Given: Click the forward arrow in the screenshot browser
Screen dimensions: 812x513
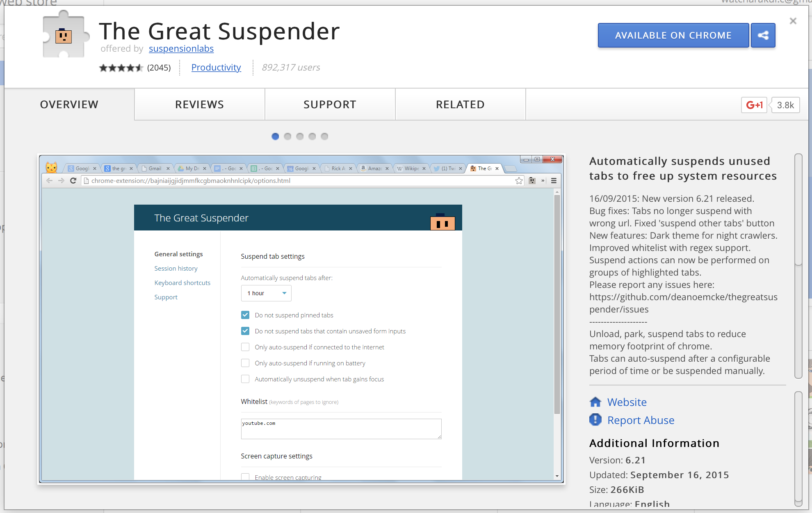Looking at the screenshot, I should click(x=61, y=181).
